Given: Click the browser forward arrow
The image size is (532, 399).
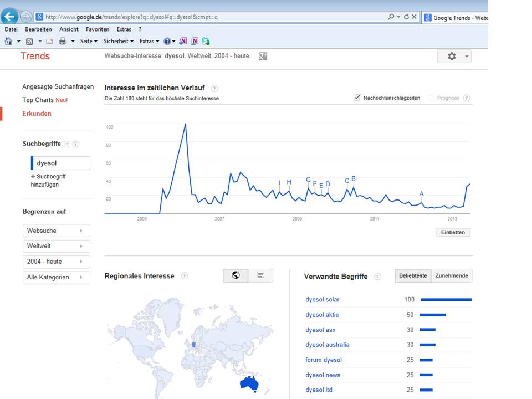Looking at the screenshot, I should pos(26,16).
